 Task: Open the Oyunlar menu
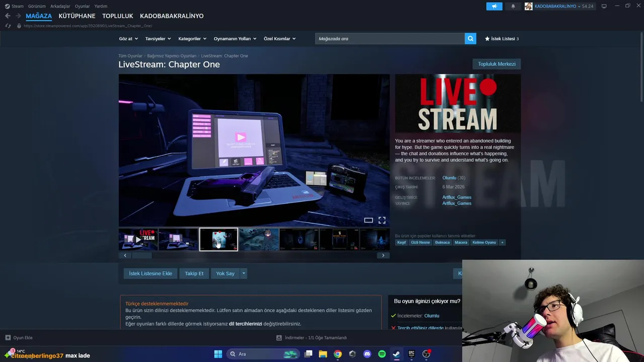pos(83,6)
